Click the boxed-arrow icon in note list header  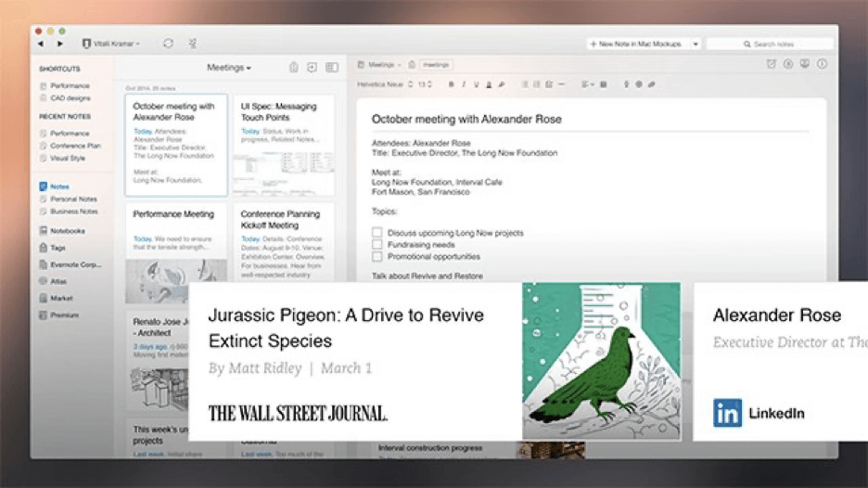coord(313,68)
